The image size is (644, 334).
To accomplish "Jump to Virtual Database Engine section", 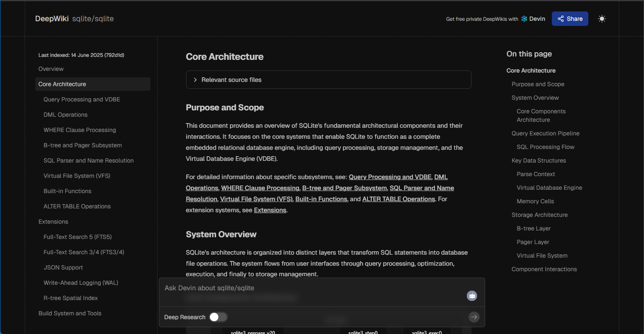I will point(549,188).
